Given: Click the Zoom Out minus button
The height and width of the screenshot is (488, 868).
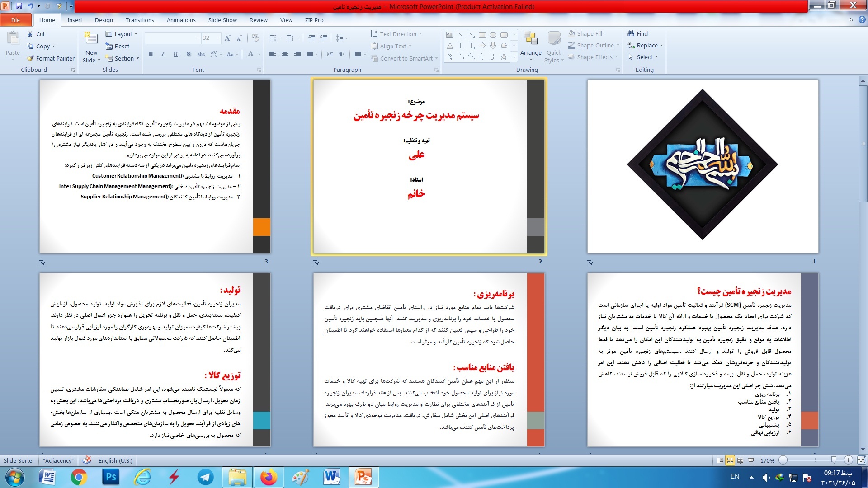Looking at the screenshot, I should [783, 460].
